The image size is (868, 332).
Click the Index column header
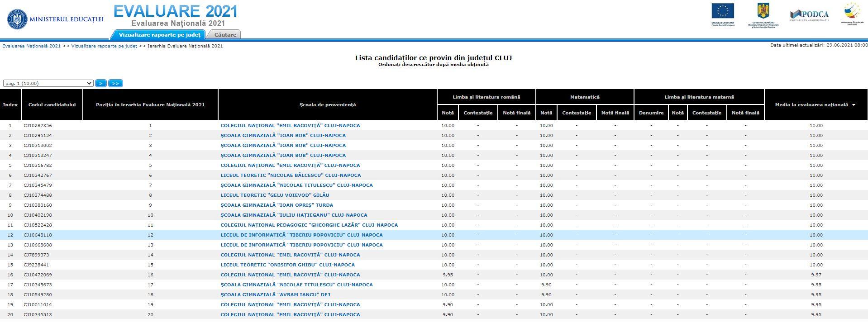[10, 104]
